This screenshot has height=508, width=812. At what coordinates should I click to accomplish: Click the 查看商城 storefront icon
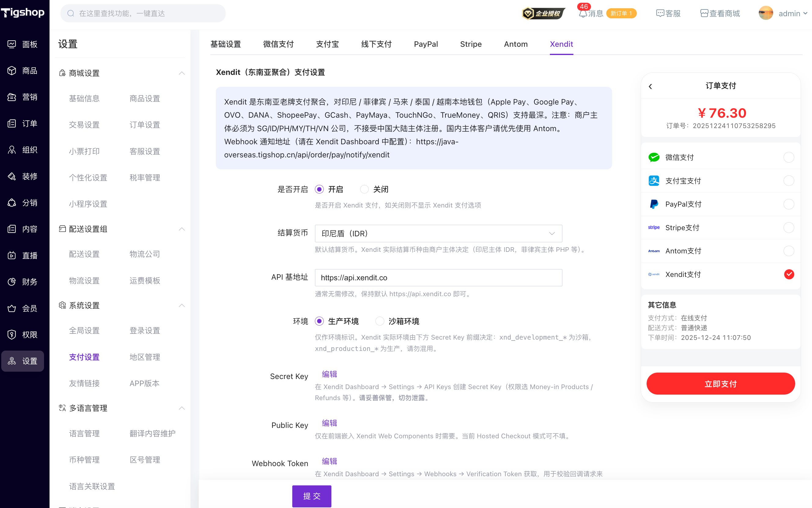704,13
